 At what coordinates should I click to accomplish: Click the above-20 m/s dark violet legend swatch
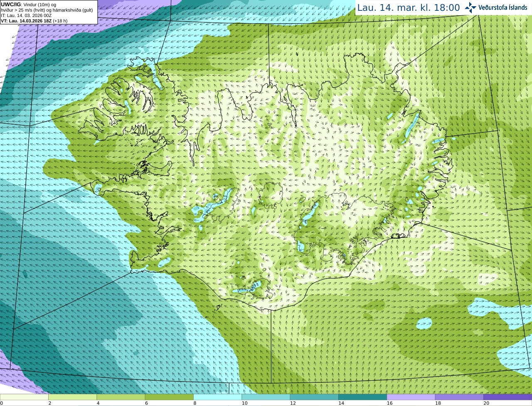click(507, 397)
